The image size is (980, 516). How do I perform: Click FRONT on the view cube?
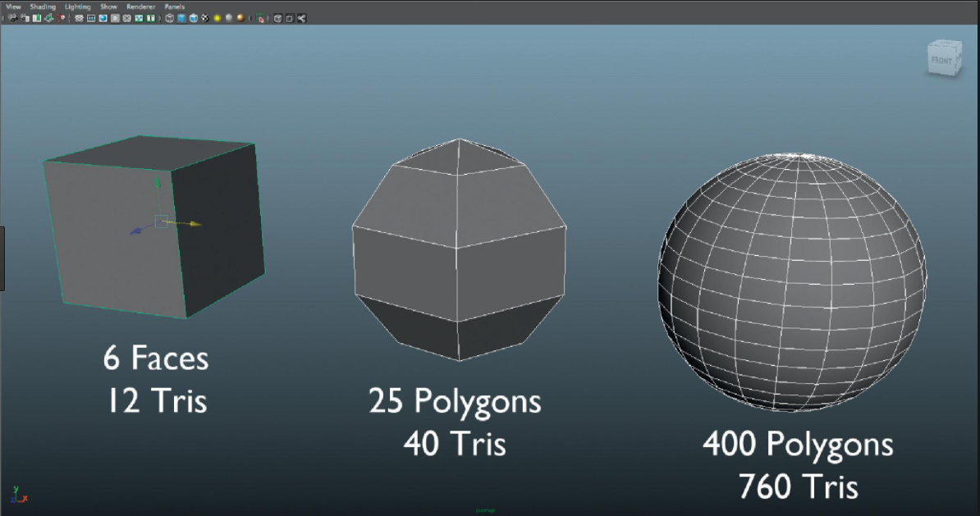click(941, 60)
